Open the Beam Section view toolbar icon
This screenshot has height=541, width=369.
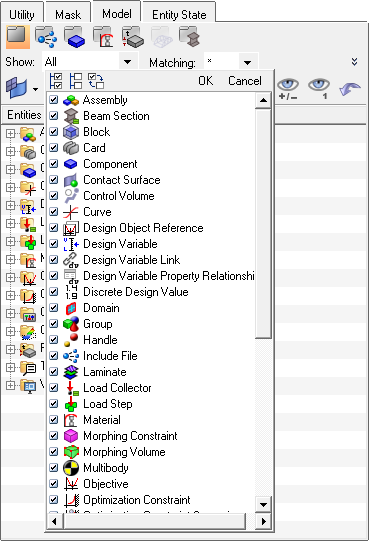190,37
